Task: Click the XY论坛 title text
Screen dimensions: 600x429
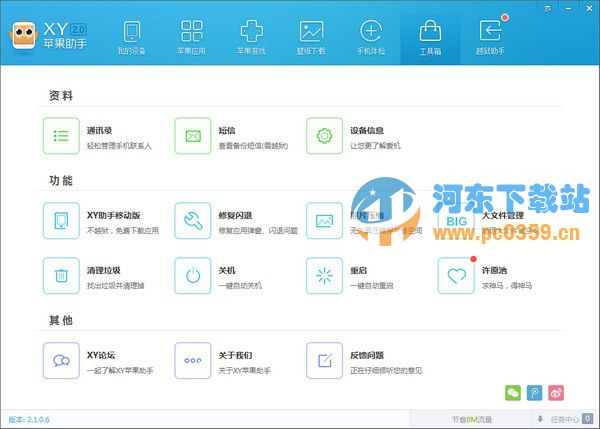Action: tap(101, 355)
